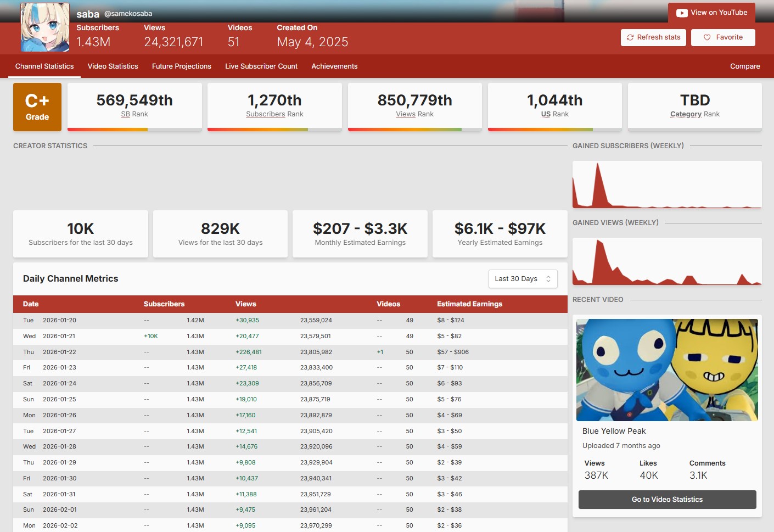Select the 2026-01-20 date cell
This screenshot has width=774, height=532.
(59, 321)
